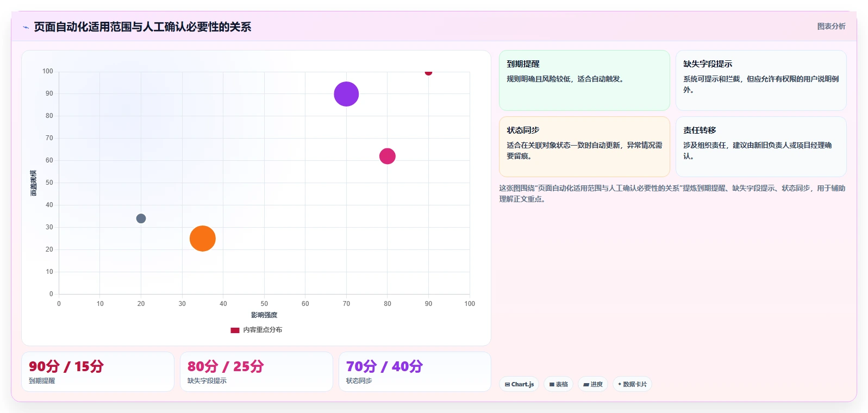Click the 缺失字段提示 caption under 80分 / 25分
Viewport: 868px width, 413px height.
(x=207, y=381)
